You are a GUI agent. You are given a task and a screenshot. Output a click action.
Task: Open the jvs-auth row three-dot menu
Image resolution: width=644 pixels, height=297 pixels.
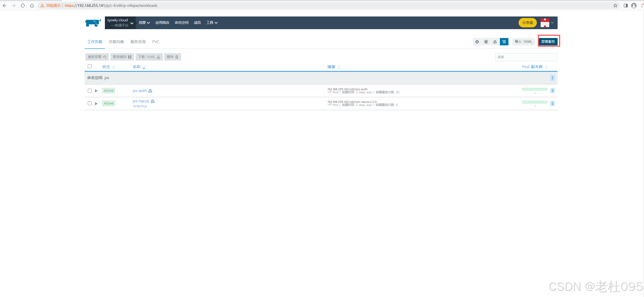pyautogui.click(x=552, y=91)
